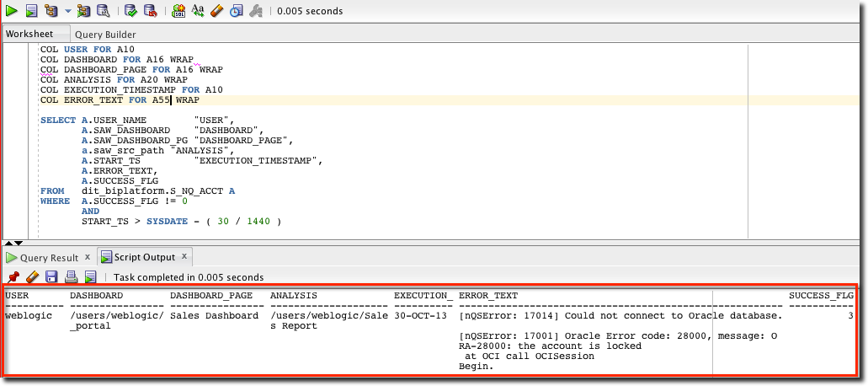Click the SELECT keyword in the query
Viewport: 868px width, 386px height.
(x=58, y=121)
